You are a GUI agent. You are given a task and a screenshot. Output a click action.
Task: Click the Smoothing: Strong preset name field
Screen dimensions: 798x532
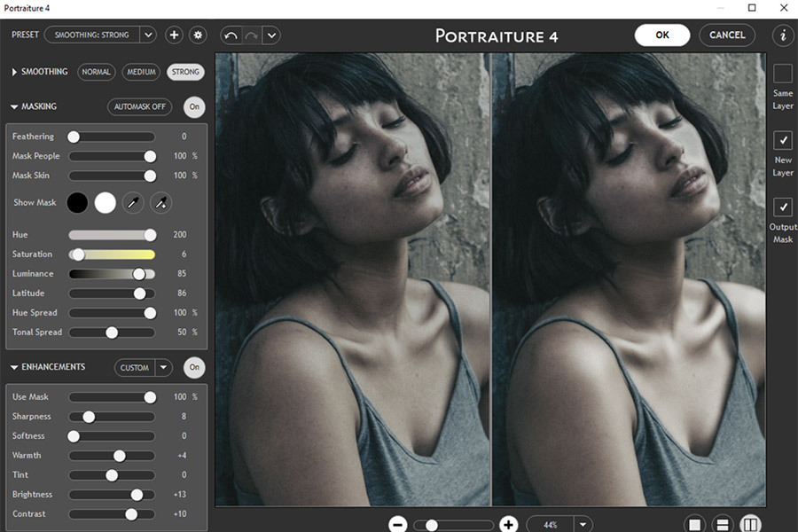tap(91, 35)
